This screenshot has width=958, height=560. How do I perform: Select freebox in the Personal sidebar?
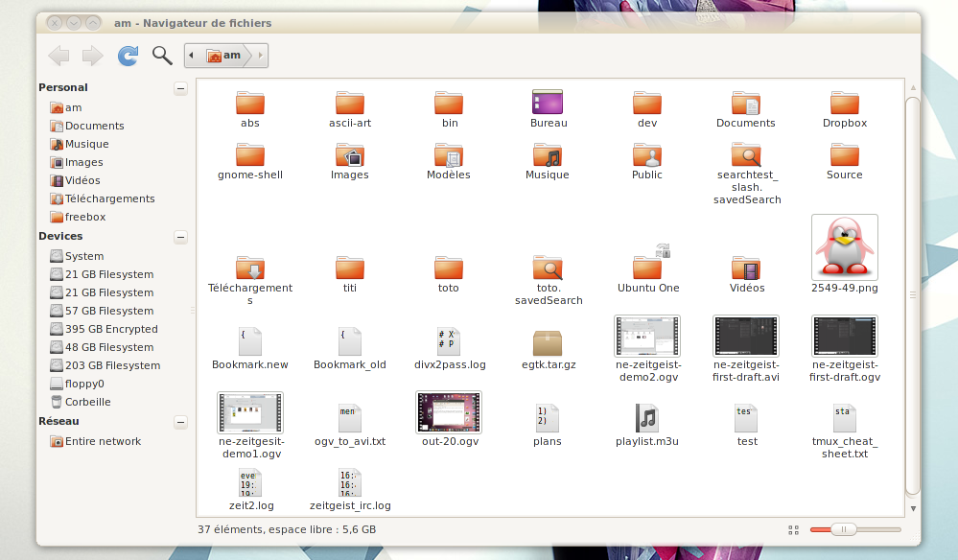point(79,217)
